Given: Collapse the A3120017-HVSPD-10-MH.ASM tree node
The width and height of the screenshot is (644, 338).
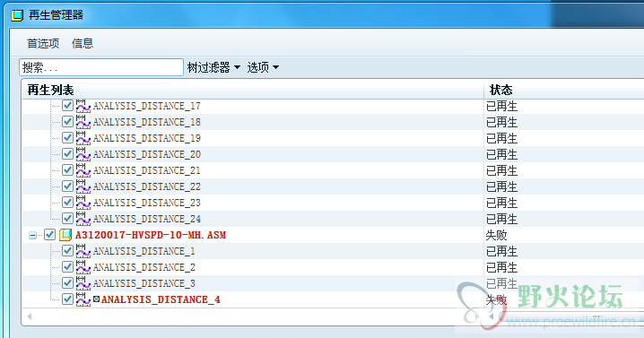Looking at the screenshot, I should click(32, 235).
